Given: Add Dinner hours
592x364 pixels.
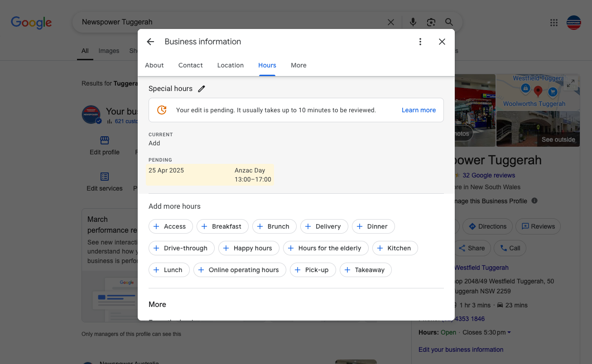Looking at the screenshot, I should coord(374,226).
